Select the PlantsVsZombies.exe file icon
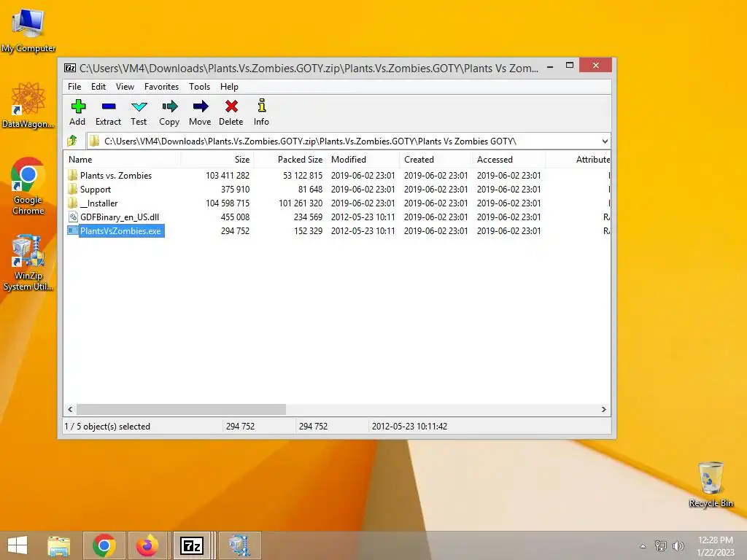The image size is (747, 560). 72,230
